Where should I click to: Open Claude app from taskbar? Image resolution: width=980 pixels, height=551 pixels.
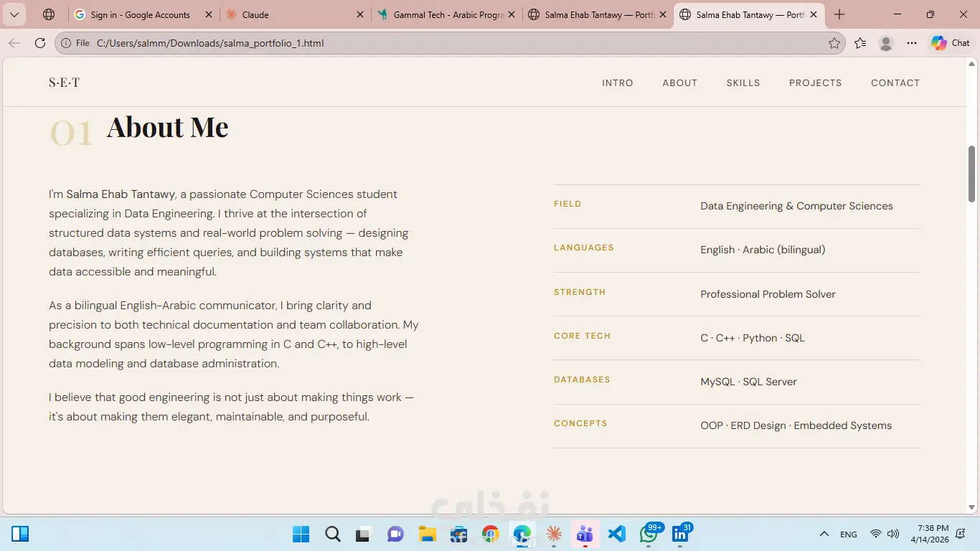coord(554,534)
